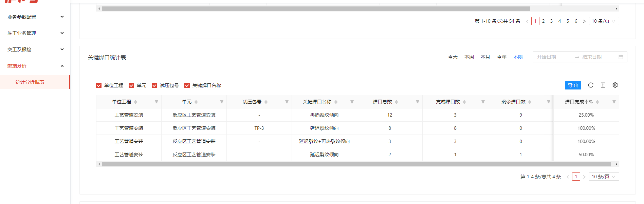Go to page 6 of upper table
The image size is (644, 204).
click(x=576, y=21)
